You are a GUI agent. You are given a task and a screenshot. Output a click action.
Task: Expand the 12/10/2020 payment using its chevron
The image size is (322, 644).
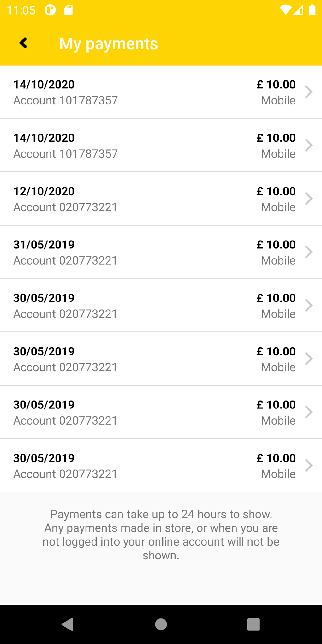(x=309, y=199)
